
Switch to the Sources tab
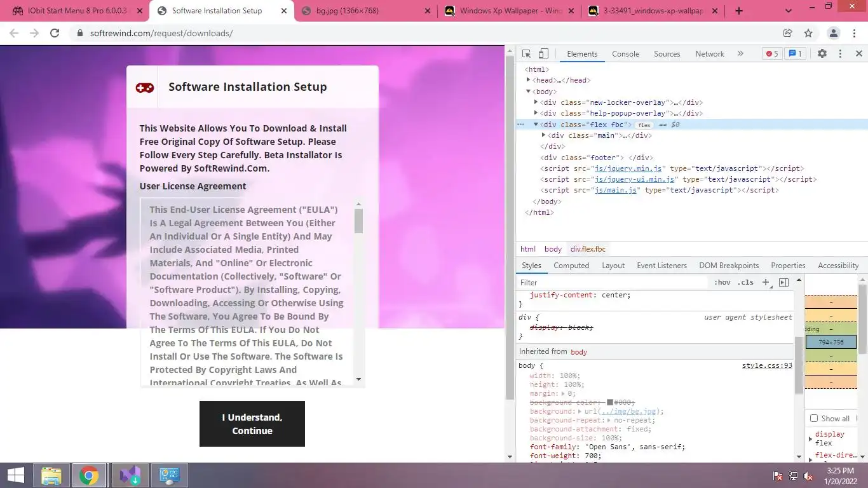coord(667,54)
